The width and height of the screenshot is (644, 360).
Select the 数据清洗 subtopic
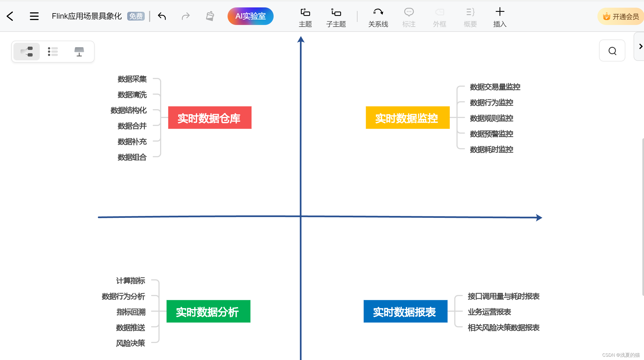coord(132,95)
